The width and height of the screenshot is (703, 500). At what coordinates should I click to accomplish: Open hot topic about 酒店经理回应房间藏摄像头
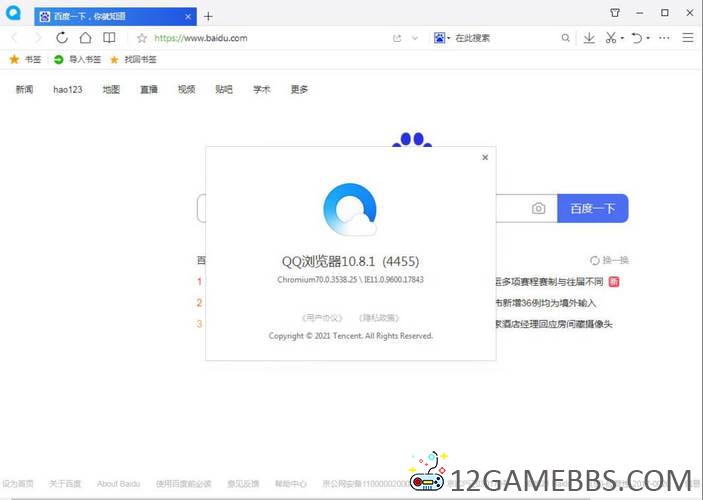coord(554,324)
